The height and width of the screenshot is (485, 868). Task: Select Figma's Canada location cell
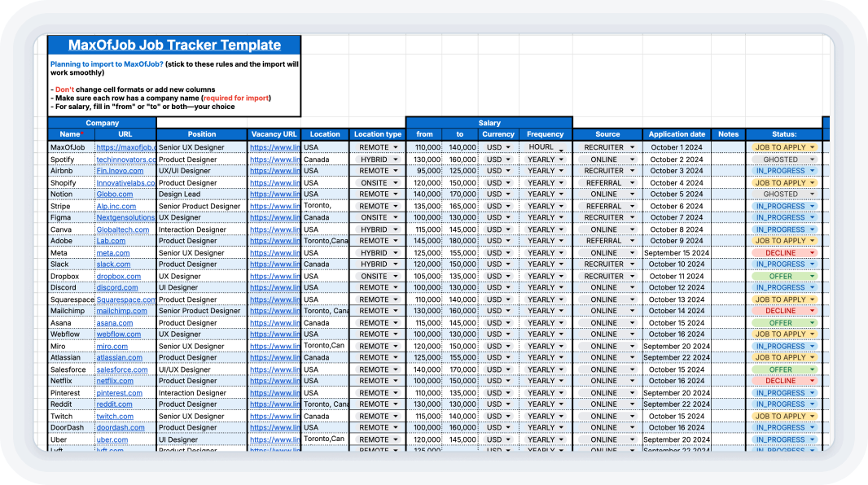tap(323, 217)
